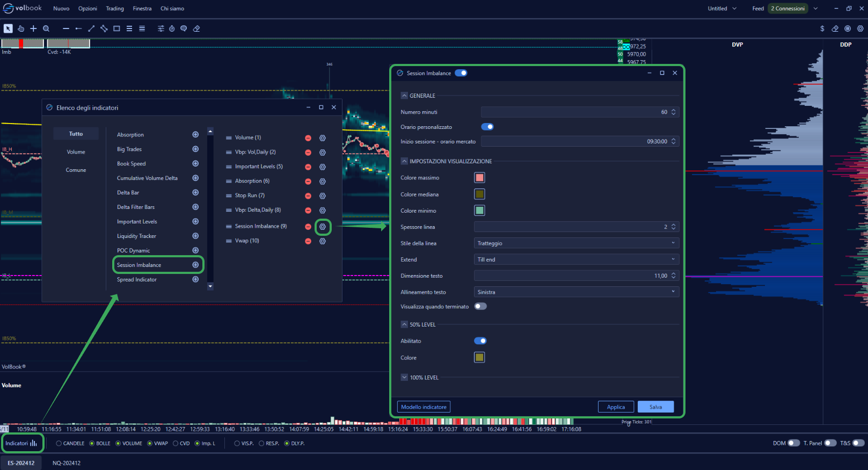Open the Finestra menu
The height and width of the screenshot is (470, 868).
click(142, 9)
